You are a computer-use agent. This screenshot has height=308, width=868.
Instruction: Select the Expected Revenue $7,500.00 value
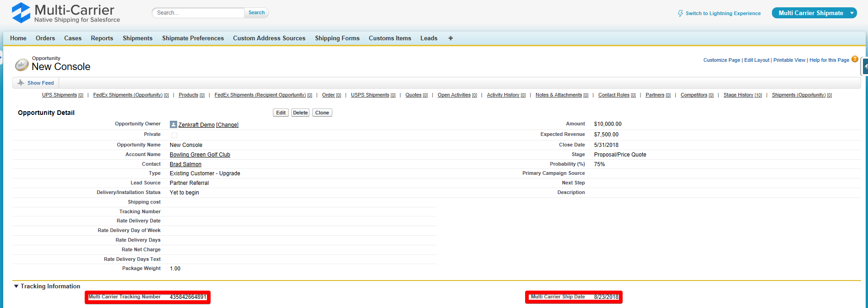606,135
